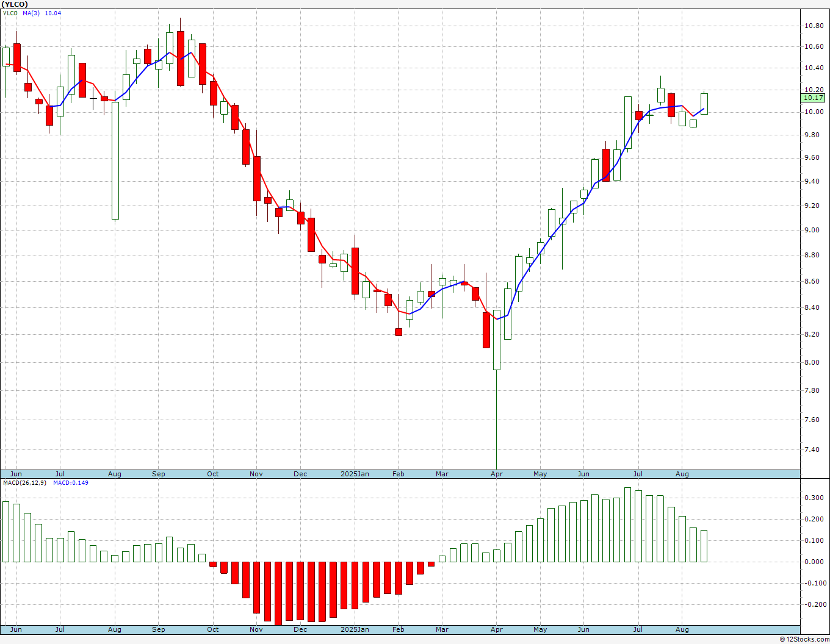830x644 pixels.
Task: Click the hollow April candle with longest lower wick
Action: coord(497,340)
